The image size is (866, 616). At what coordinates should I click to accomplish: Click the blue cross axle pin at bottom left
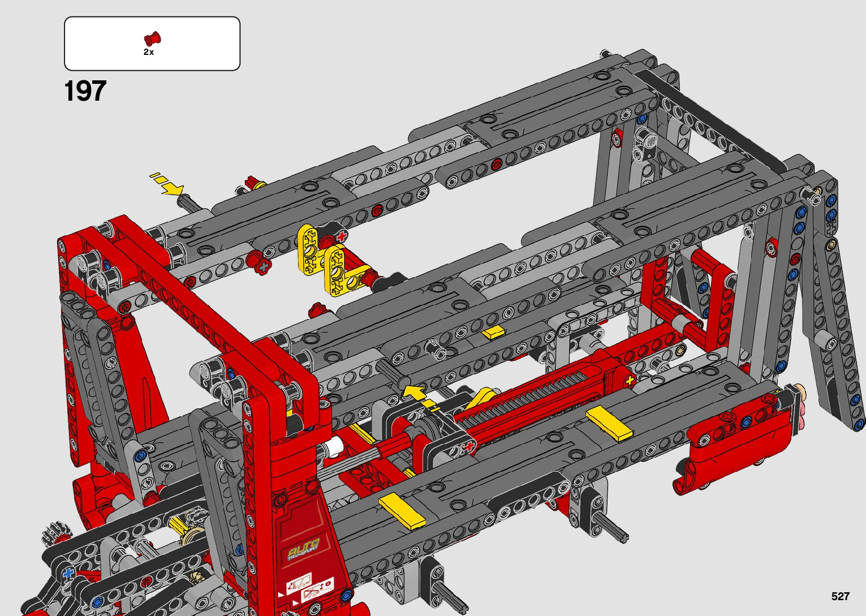click(x=69, y=573)
